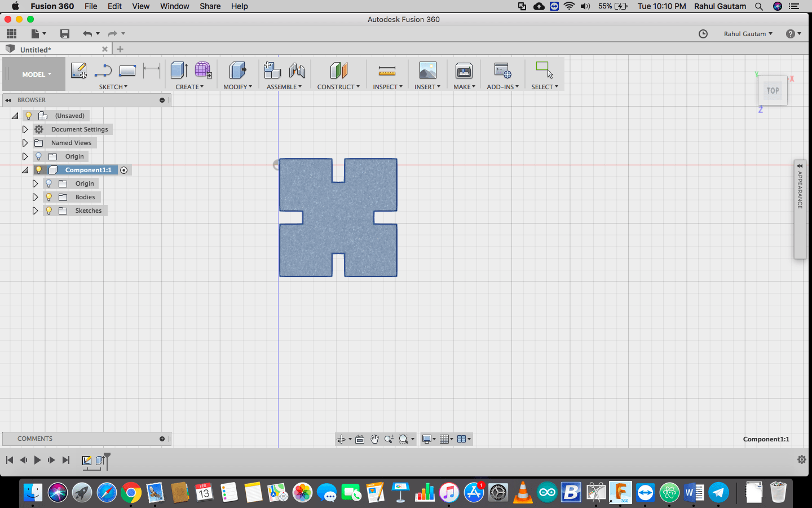Toggle Component1:1 visibility lightbulb
Viewport: 812px width, 508px height.
[x=39, y=170]
